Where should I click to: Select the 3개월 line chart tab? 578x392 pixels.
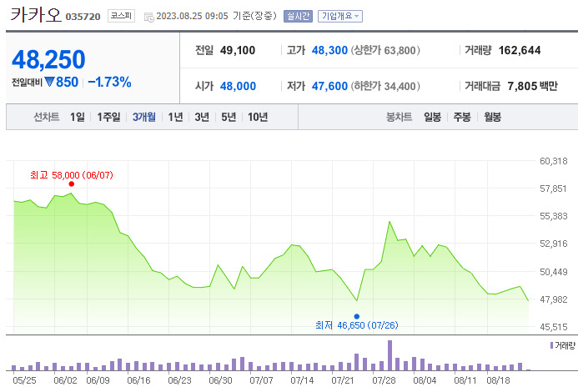coord(144,117)
